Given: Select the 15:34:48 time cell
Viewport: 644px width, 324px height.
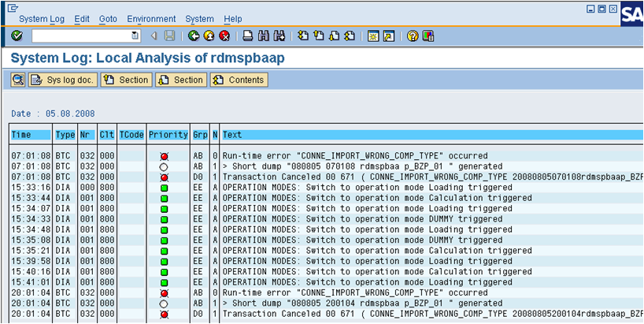Looking at the screenshot, I should [x=31, y=229].
